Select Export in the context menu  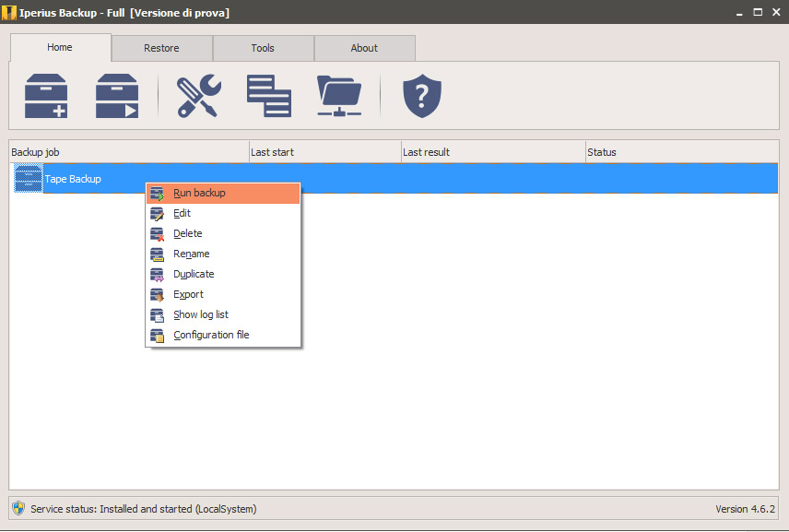[223, 294]
